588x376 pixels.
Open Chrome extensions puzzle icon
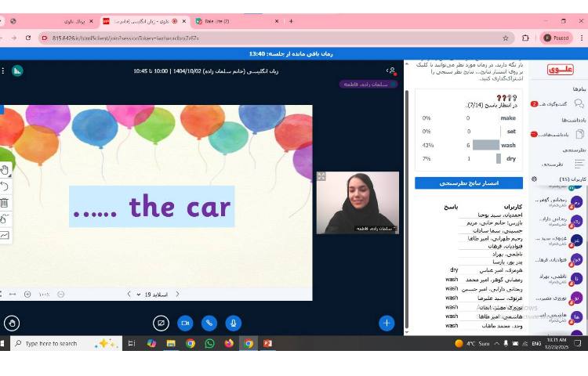[x=525, y=38]
